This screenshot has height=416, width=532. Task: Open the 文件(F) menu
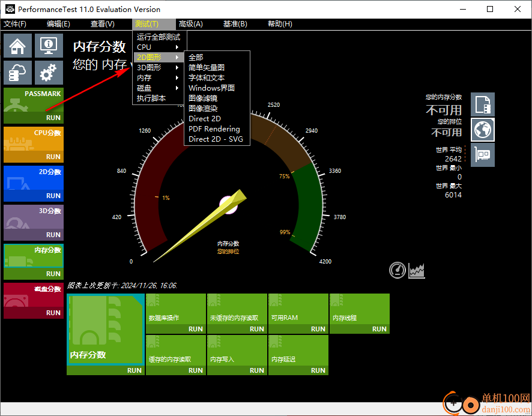point(15,24)
